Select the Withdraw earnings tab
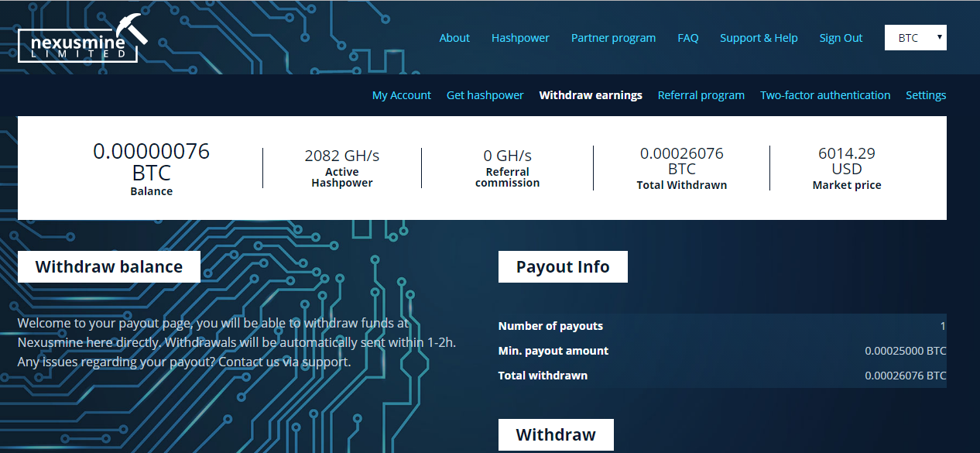The height and width of the screenshot is (453, 980). click(591, 95)
